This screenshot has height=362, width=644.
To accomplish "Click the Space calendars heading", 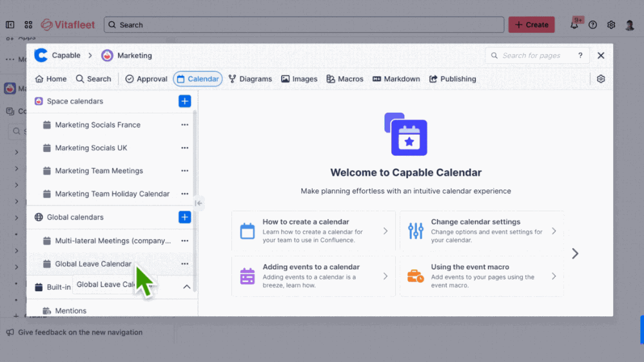I will tap(75, 101).
